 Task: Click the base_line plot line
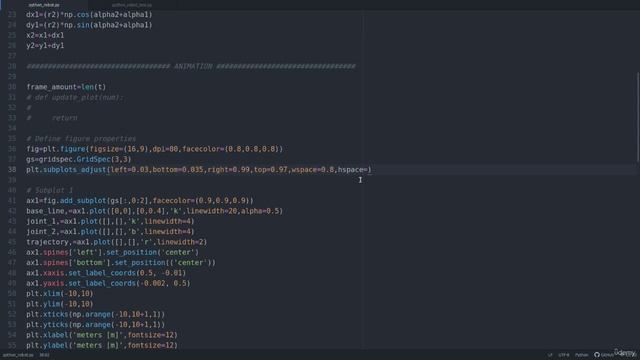pos(154,211)
